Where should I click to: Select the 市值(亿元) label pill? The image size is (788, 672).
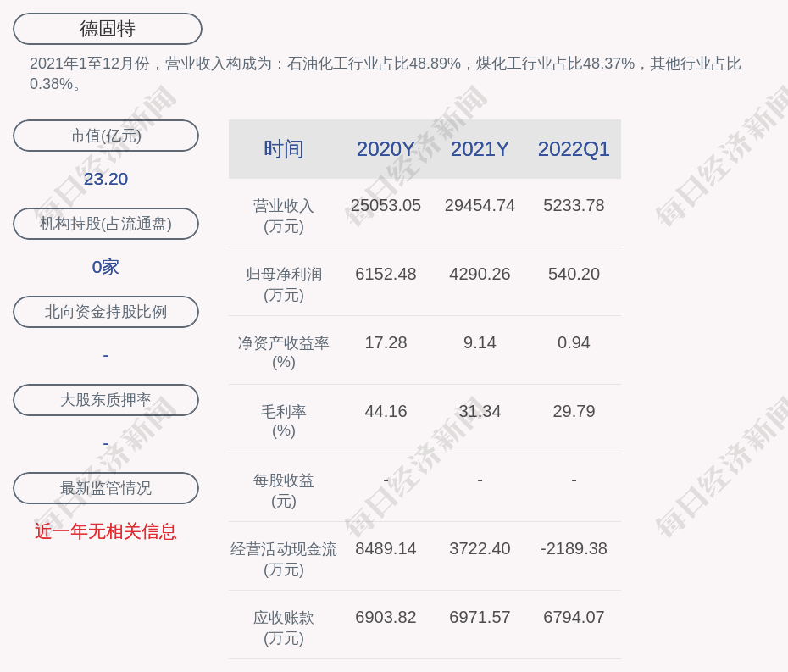[x=106, y=136]
